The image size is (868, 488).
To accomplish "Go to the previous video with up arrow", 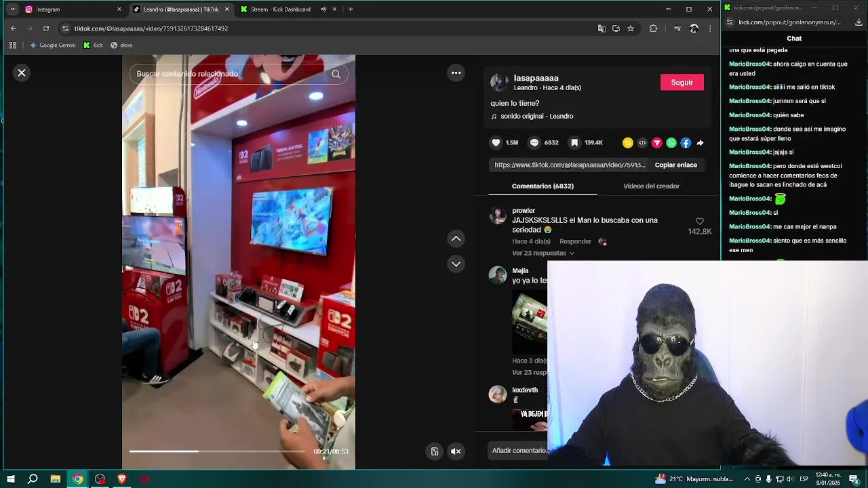I will [456, 239].
